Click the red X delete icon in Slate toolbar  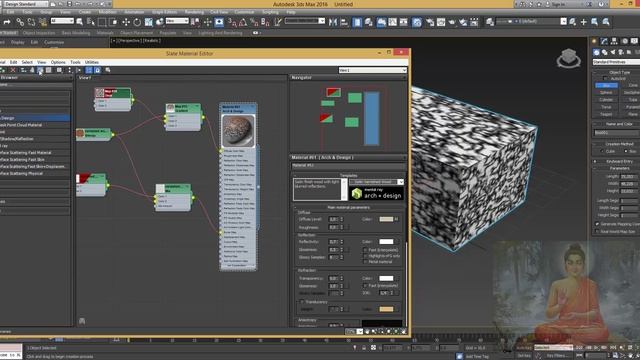13,70
